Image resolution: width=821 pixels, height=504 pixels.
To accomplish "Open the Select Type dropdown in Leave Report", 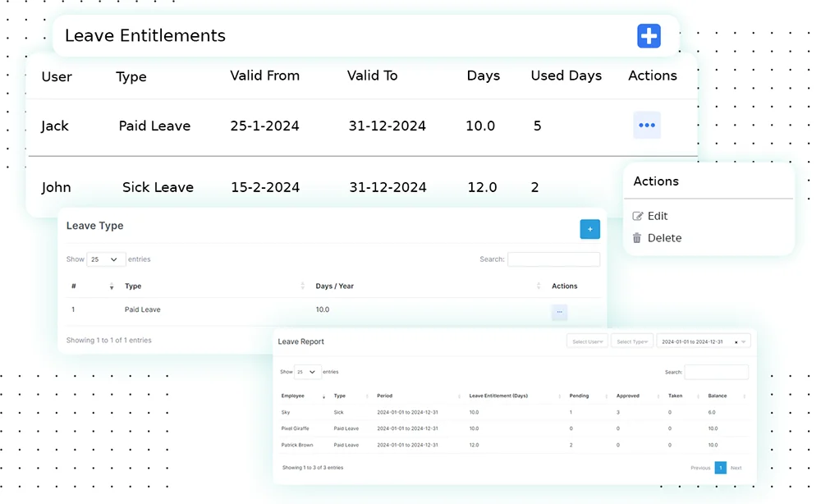I will [x=632, y=341].
